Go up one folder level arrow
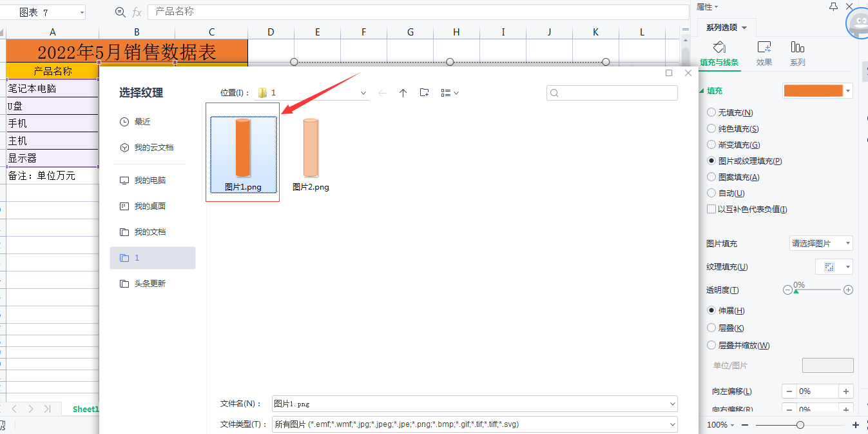The height and width of the screenshot is (434, 868). 403,93
